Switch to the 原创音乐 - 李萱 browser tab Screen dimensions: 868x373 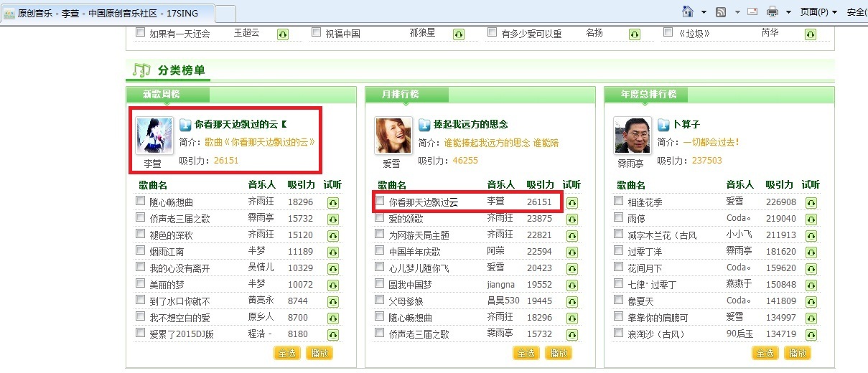click(x=106, y=13)
